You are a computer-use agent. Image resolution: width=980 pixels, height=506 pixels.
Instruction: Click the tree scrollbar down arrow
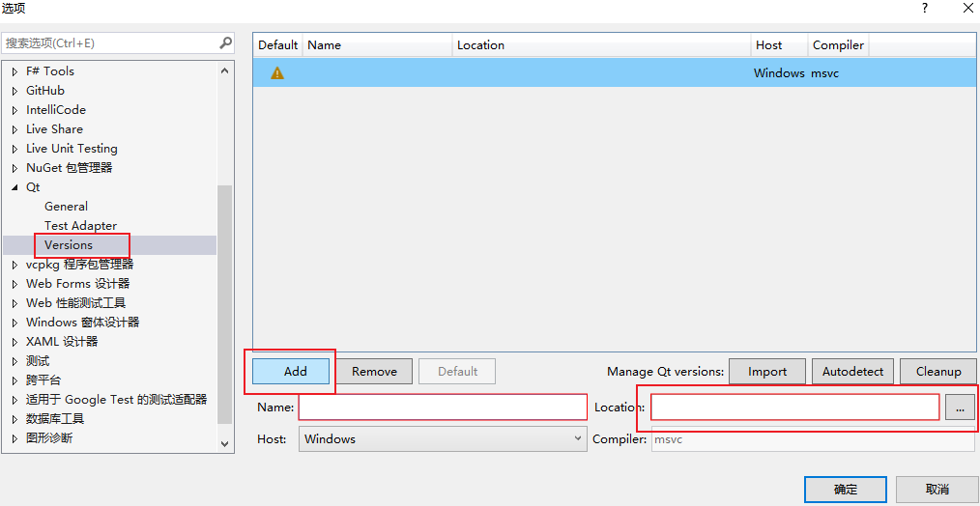(x=224, y=443)
